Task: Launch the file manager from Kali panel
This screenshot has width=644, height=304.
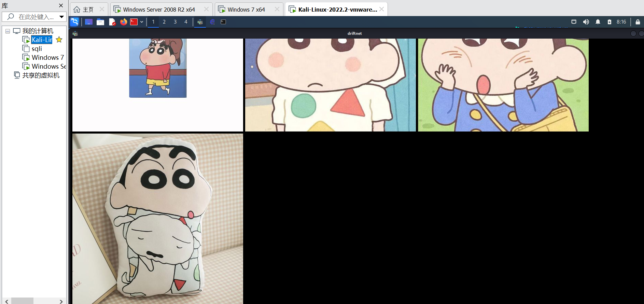Action: tap(100, 22)
